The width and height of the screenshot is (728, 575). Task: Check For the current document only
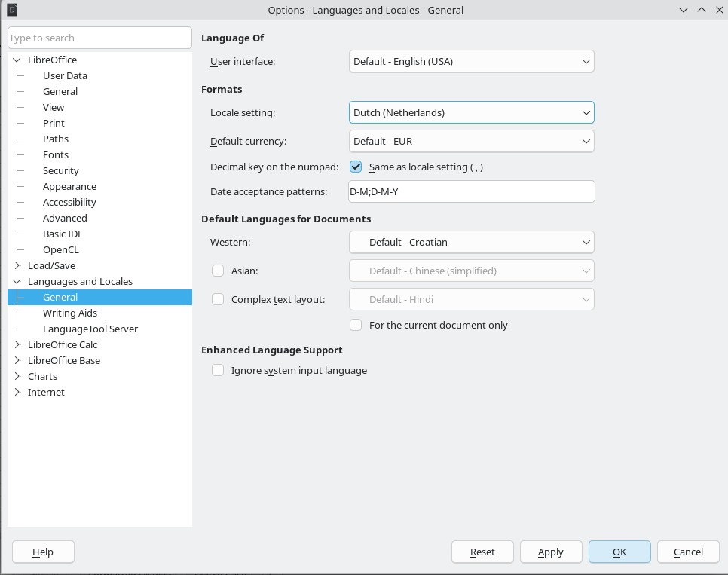pyautogui.click(x=356, y=325)
